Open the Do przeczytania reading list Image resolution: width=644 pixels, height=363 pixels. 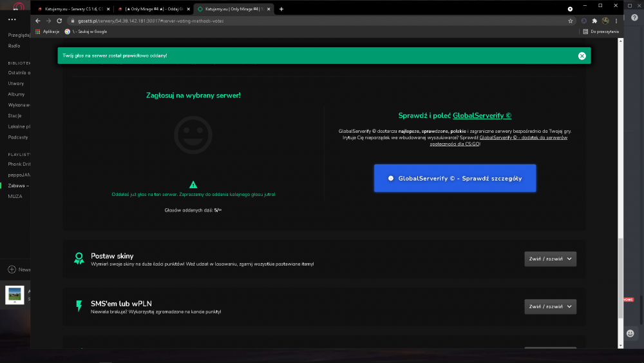point(600,32)
